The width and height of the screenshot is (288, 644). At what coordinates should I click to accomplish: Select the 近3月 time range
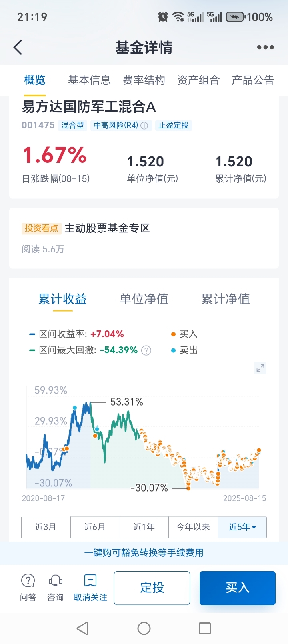pos(46,527)
